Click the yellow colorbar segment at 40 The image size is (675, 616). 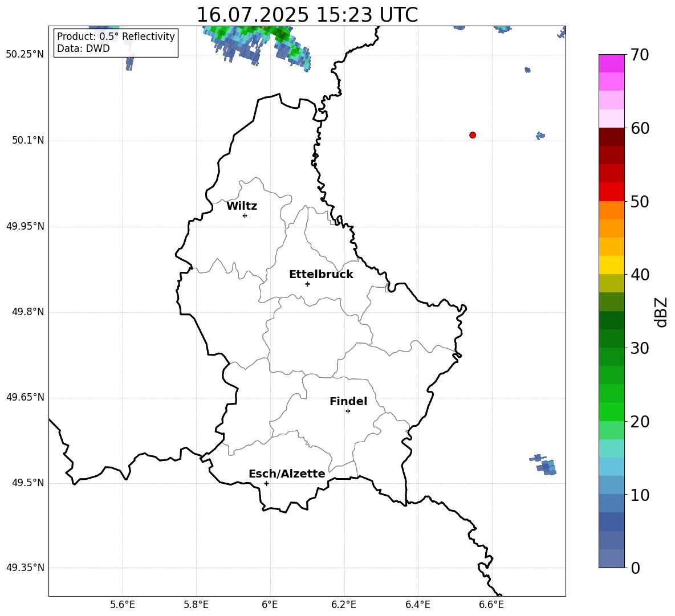point(611,265)
